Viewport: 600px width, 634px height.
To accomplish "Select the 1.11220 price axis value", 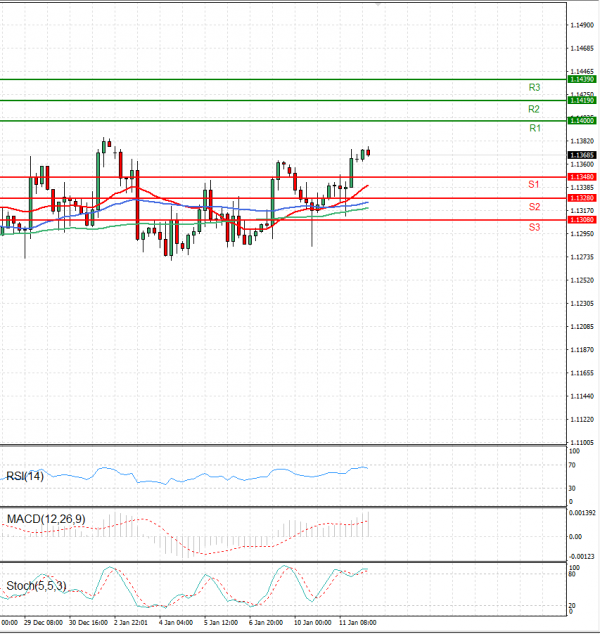I will 582,420.
